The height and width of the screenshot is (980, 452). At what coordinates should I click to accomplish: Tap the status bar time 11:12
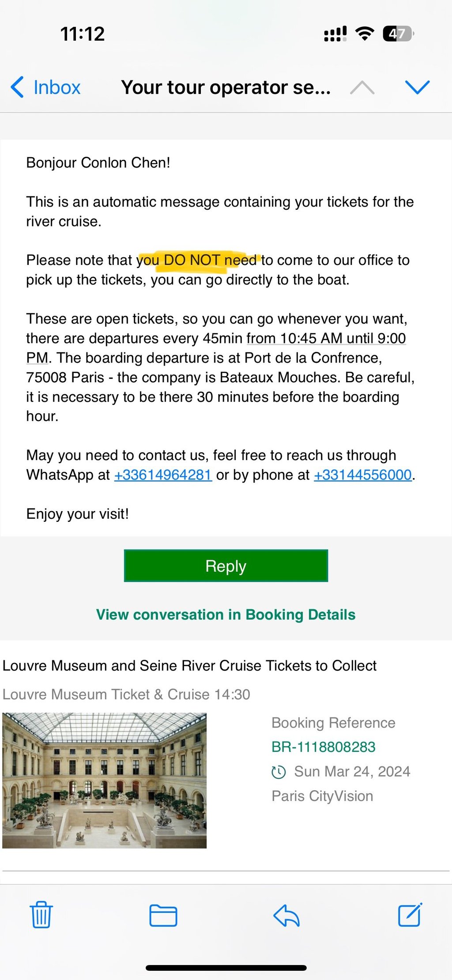click(x=83, y=34)
